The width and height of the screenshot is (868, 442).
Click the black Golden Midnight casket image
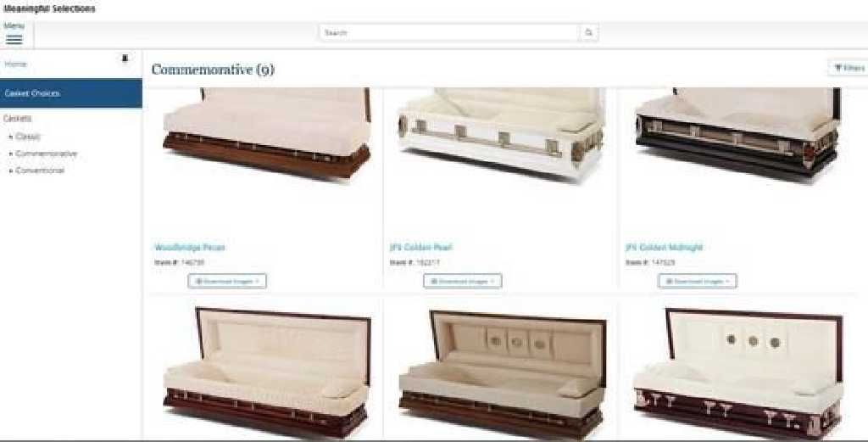coord(737,133)
